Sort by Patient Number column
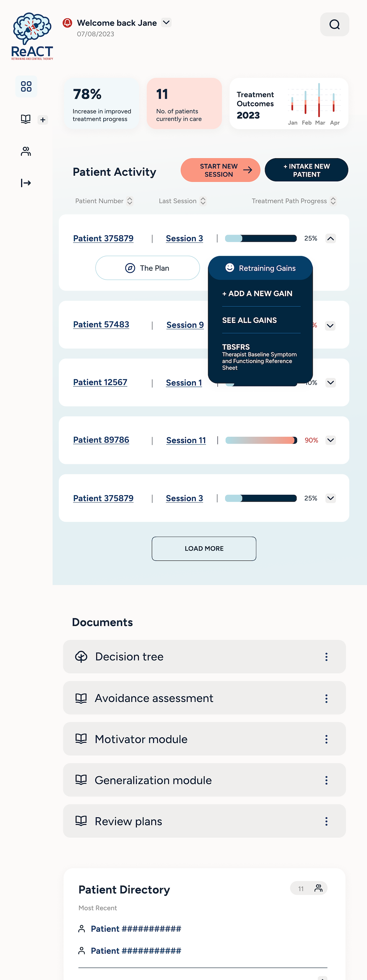 tap(130, 201)
